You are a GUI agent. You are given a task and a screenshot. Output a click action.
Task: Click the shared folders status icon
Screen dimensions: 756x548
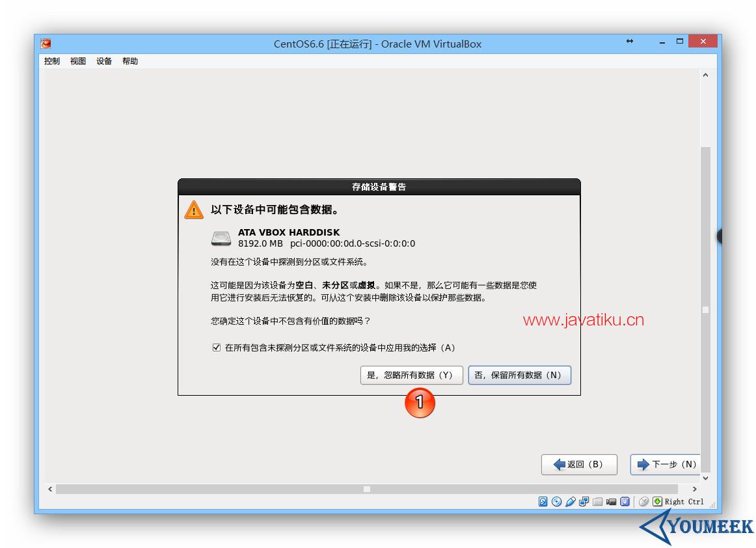[597, 502]
